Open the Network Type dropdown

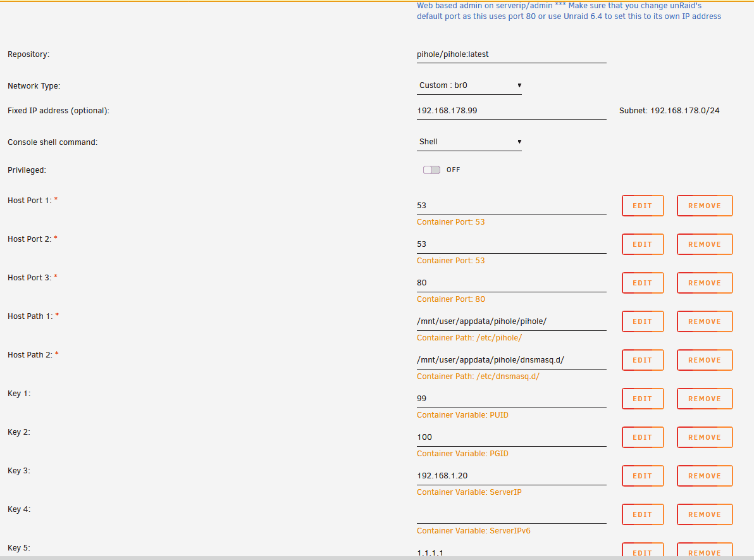469,85
